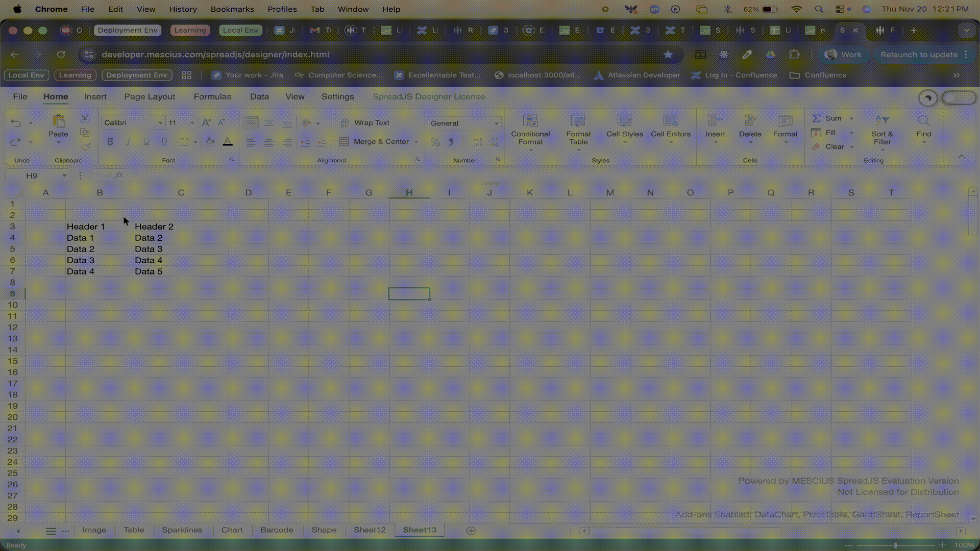This screenshot has height=551, width=980.
Task: Open the Format Table icon
Action: pos(578,121)
